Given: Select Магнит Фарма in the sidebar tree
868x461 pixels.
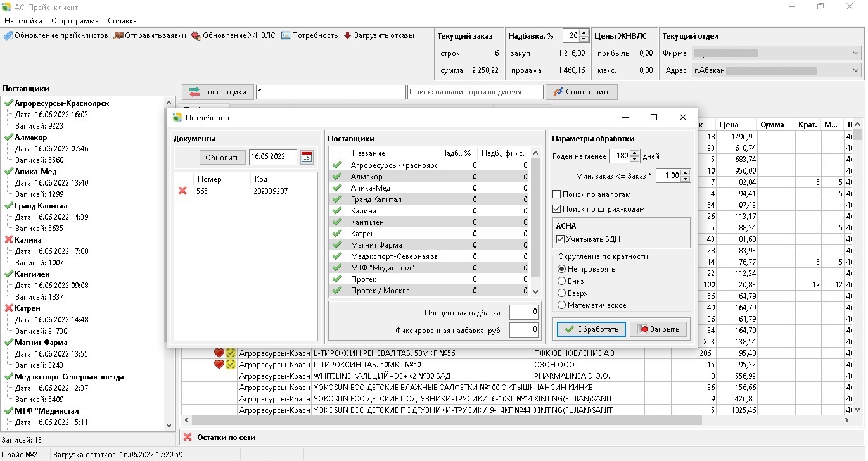Looking at the screenshot, I should (41, 343).
